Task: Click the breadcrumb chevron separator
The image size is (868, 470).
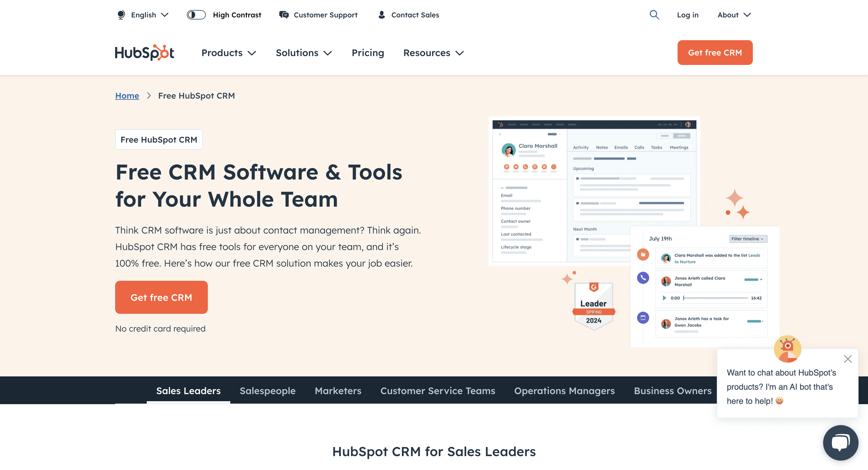Action: coord(149,96)
